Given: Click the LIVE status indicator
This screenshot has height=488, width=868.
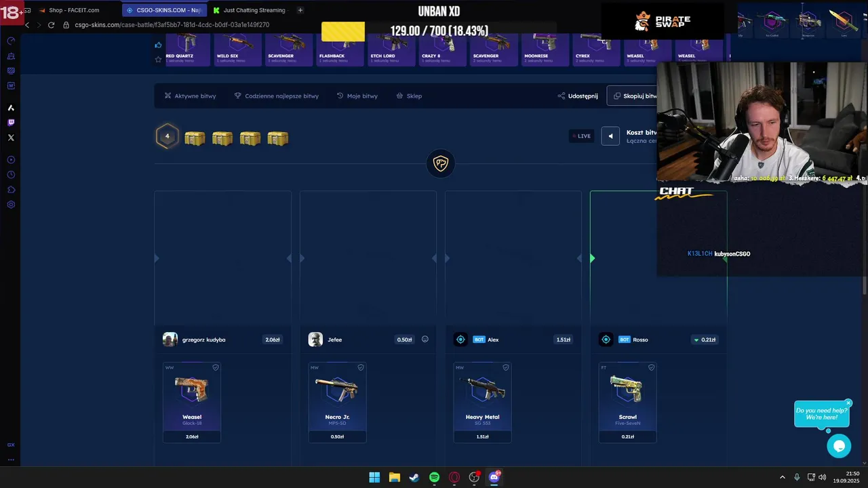Looking at the screenshot, I should pos(581,136).
